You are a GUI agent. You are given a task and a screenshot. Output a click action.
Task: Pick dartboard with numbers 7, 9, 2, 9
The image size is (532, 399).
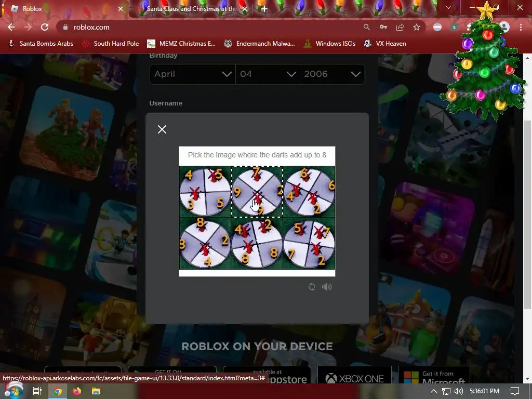(257, 192)
